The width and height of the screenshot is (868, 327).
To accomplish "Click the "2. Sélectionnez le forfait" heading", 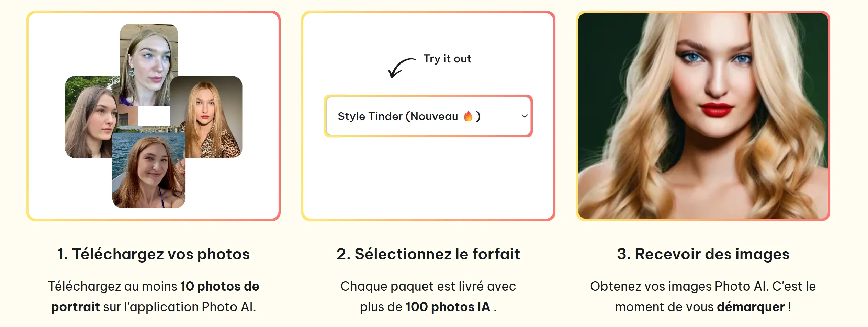I will click(428, 254).
